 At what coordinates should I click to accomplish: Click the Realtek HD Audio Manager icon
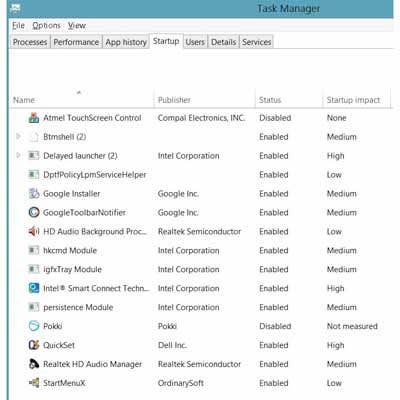coord(34,364)
